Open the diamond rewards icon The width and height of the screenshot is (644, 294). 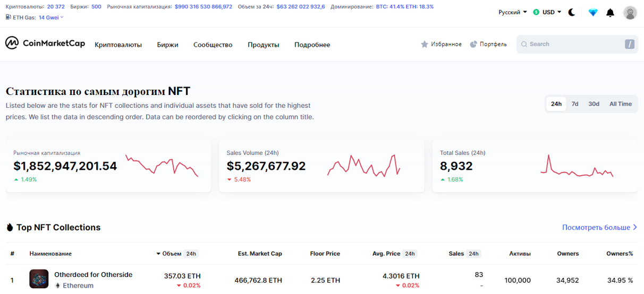click(593, 12)
